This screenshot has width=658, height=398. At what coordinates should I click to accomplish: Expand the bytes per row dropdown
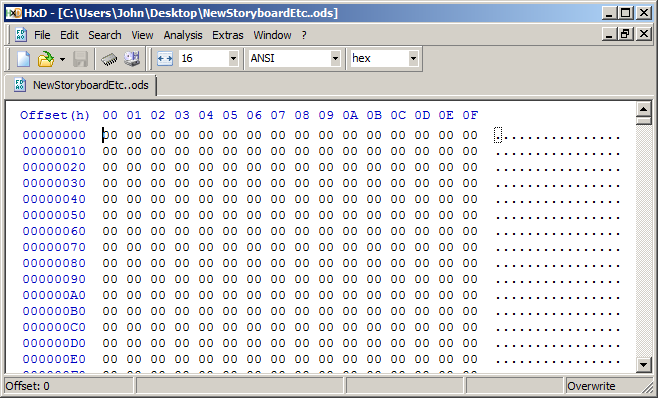(233, 58)
